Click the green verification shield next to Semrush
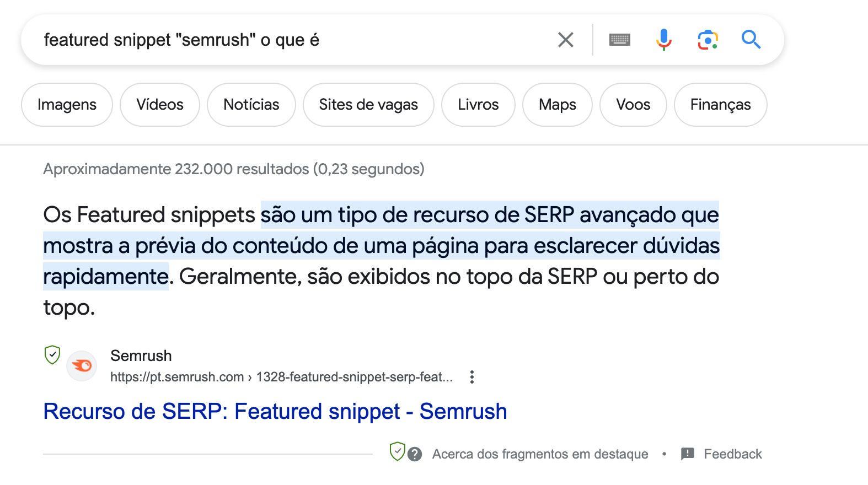 point(52,355)
